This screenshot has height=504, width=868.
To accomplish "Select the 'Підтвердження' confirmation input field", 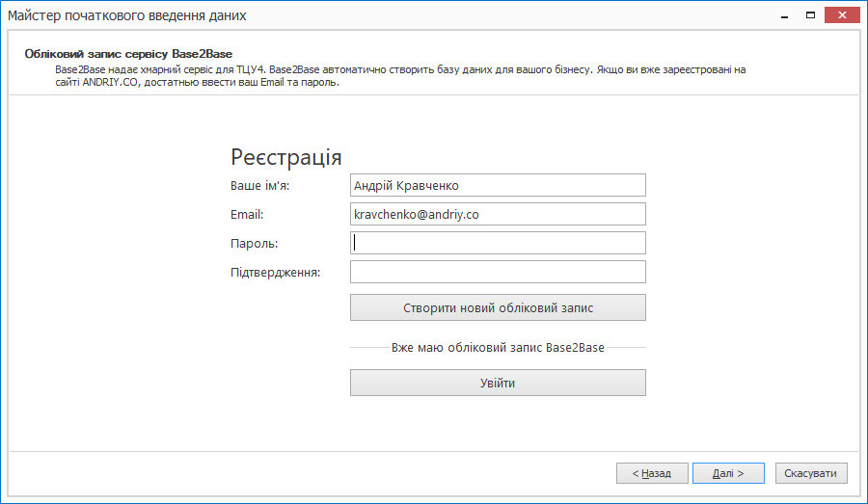I will pos(497,272).
